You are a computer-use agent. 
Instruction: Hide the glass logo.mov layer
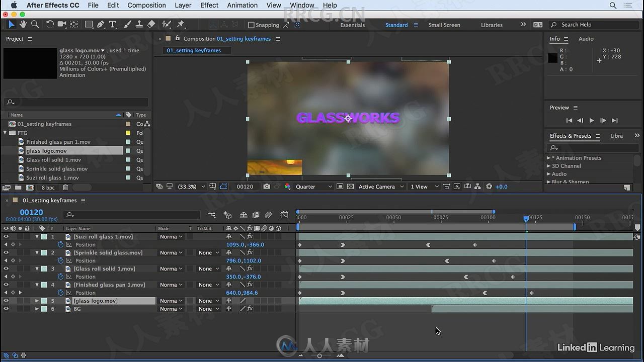[6, 301]
